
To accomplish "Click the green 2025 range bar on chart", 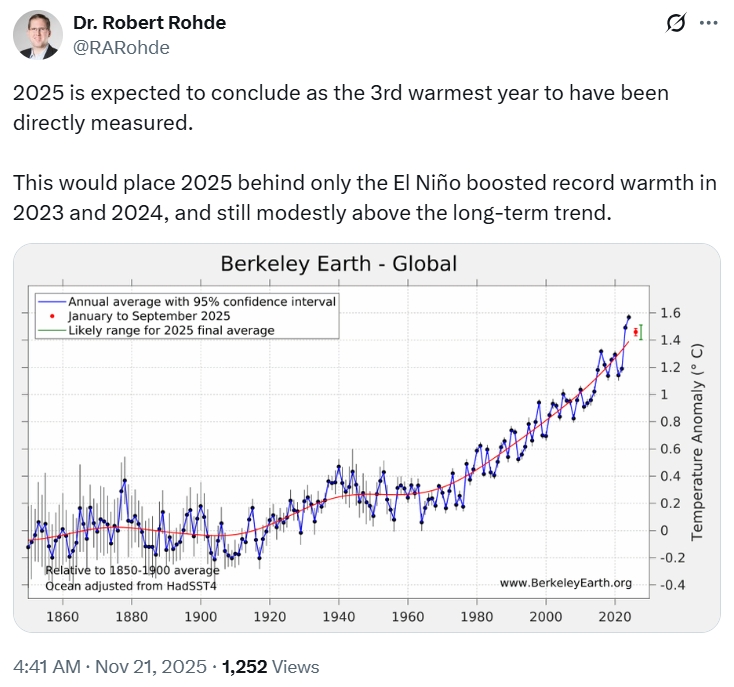I will (641, 332).
